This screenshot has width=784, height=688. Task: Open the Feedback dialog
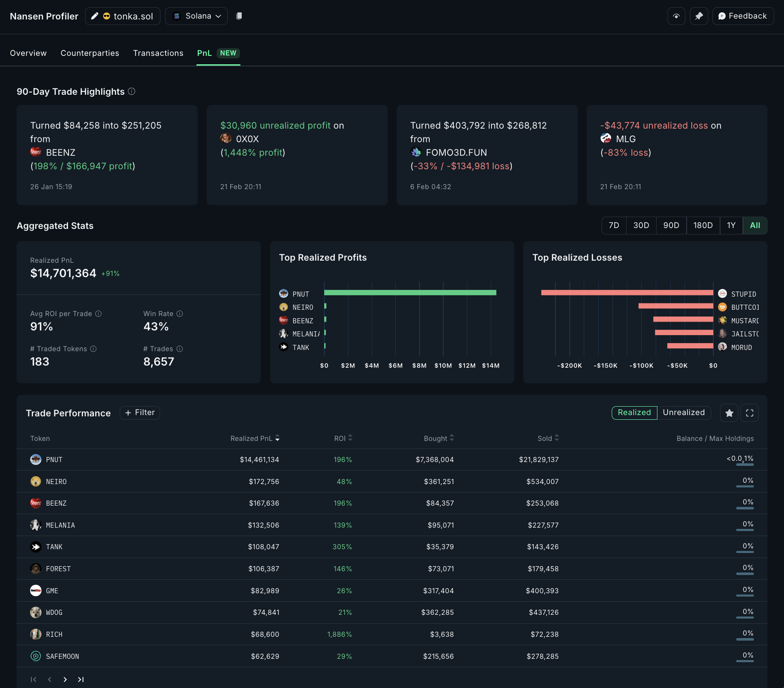[x=743, y=16]
